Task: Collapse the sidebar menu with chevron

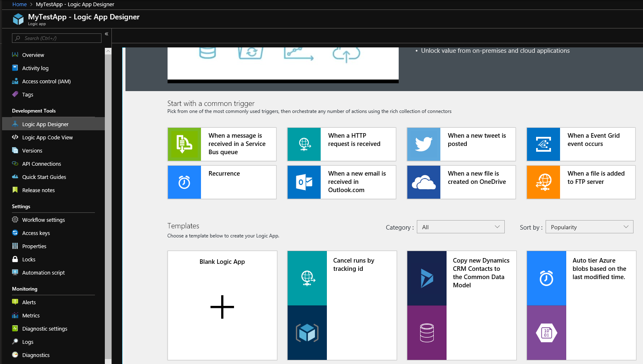Action: click(x=106, y=34)
